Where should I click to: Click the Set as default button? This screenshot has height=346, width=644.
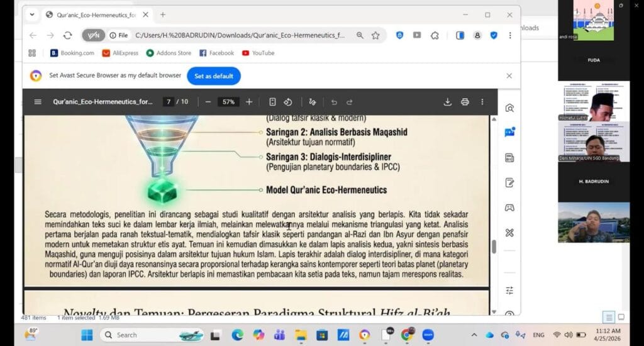213,76
